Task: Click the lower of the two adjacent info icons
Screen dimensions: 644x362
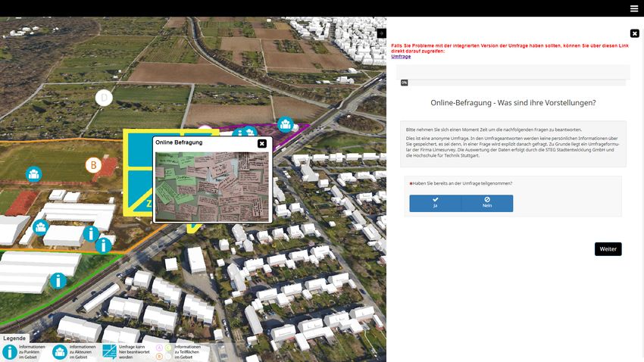Action: pyautogui.click(x=103, y=245)
